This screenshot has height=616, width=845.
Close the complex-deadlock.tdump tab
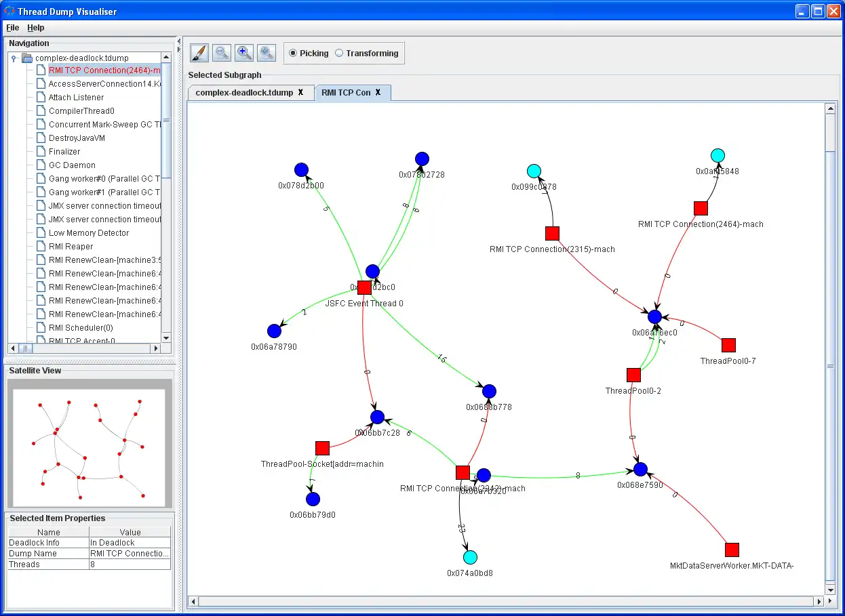(x=300, y=92)
